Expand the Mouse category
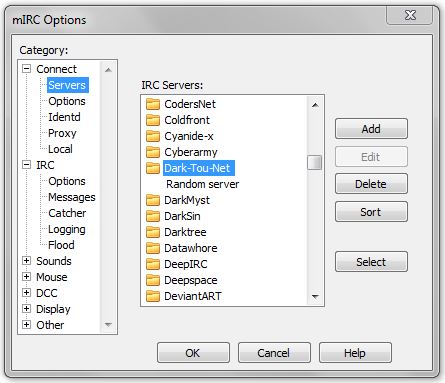 pyautogui.click(x=26, y=277)
